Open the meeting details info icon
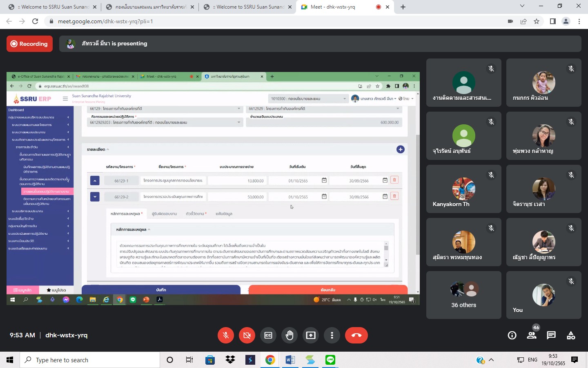Image resolution: width=588 pixels, height=368 pixels. pyautogui.click(x=512, y=335)
